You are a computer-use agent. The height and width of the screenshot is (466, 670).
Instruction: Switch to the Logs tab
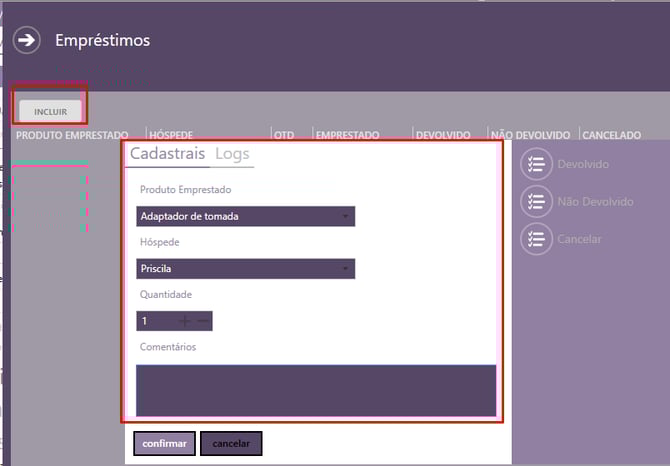tap(232, 154)
